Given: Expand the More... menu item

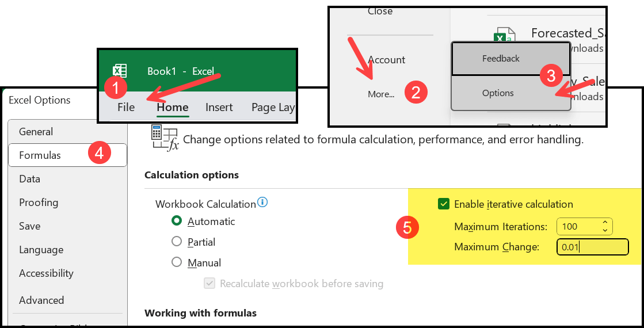Looking at the screenshot, I should tap(381, 94).
